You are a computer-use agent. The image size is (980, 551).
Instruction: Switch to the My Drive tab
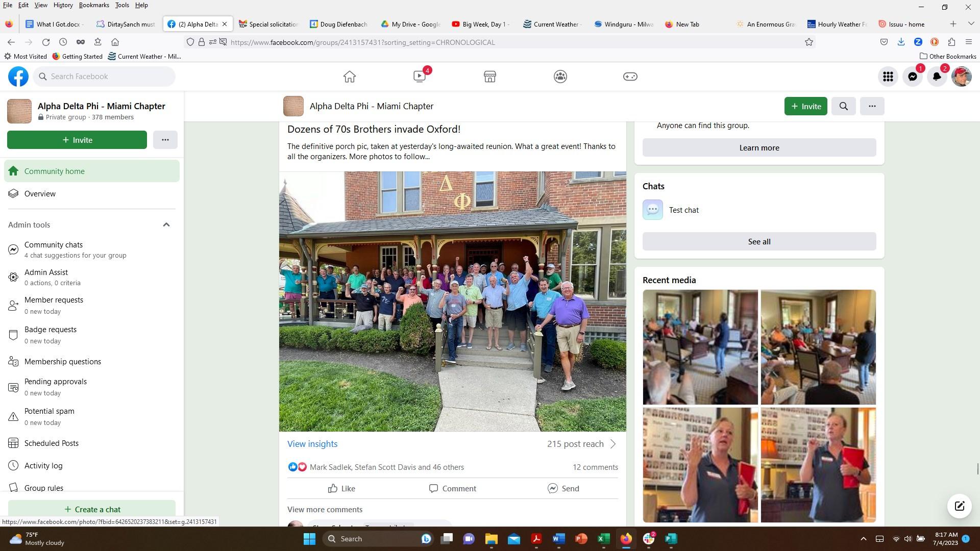click(x=414, y=24)
